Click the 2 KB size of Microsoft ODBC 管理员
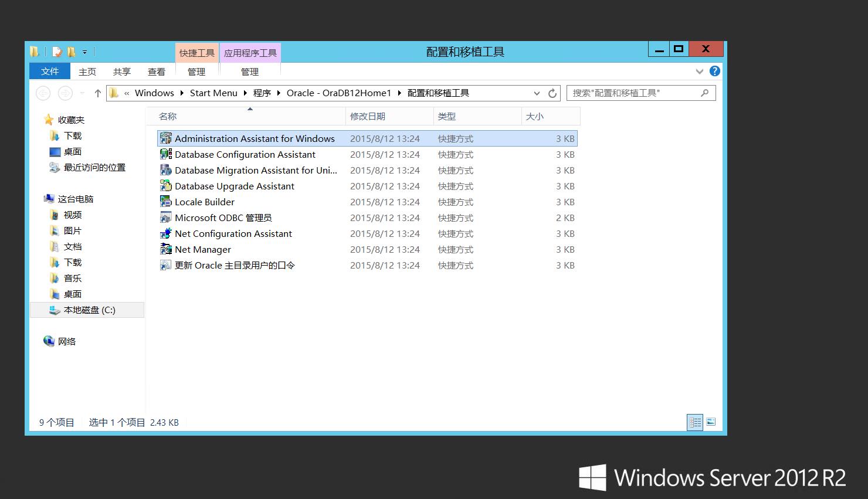 click(x=565, y=218)
